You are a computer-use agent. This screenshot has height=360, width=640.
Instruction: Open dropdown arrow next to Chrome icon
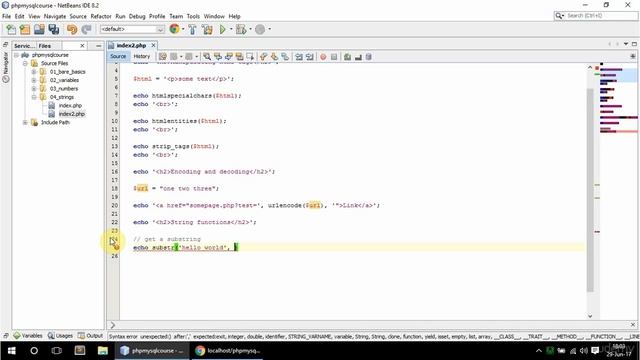tap(183, 29)
